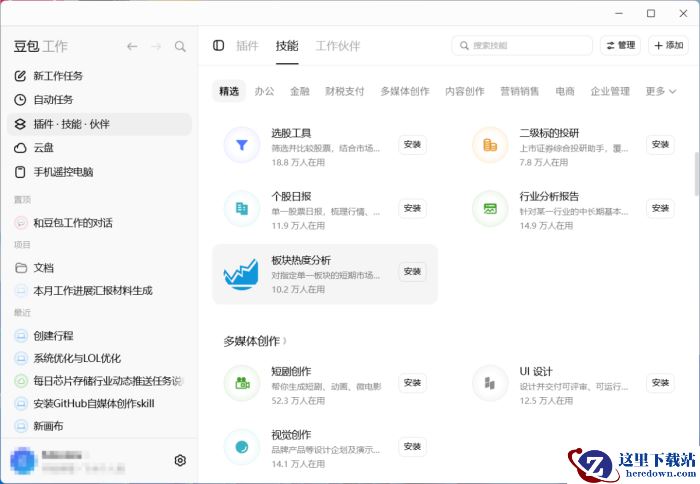Screen dimensions: 700x484
Task: Select 内容创作 category tab
Action: (465, 92)
